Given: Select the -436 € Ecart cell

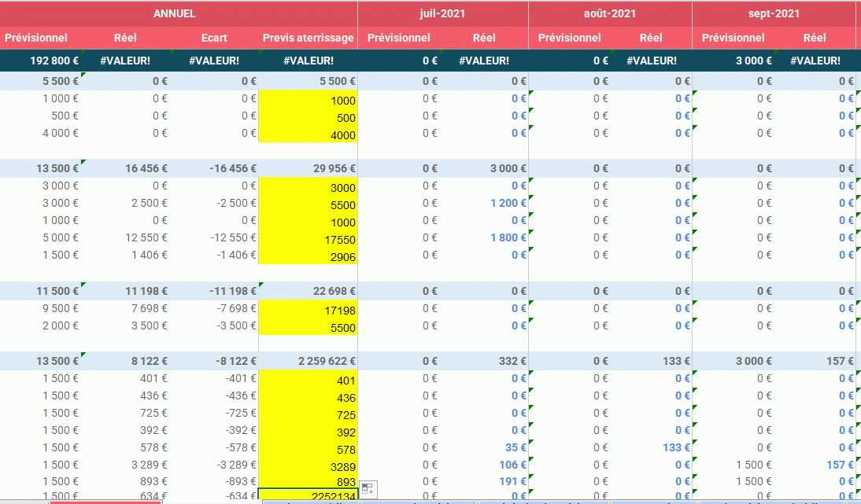Looking at the screenshot, I should [x=214, y=395].
